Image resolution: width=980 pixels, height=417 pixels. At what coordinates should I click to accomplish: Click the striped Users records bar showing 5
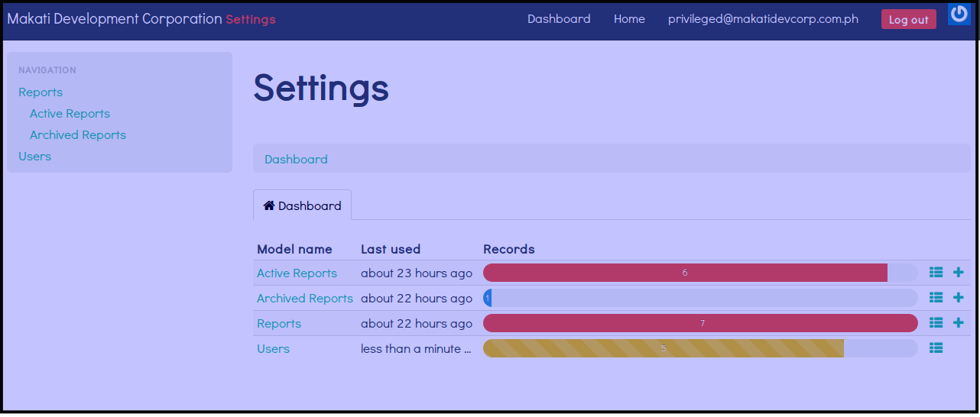(x=664, y=348)
